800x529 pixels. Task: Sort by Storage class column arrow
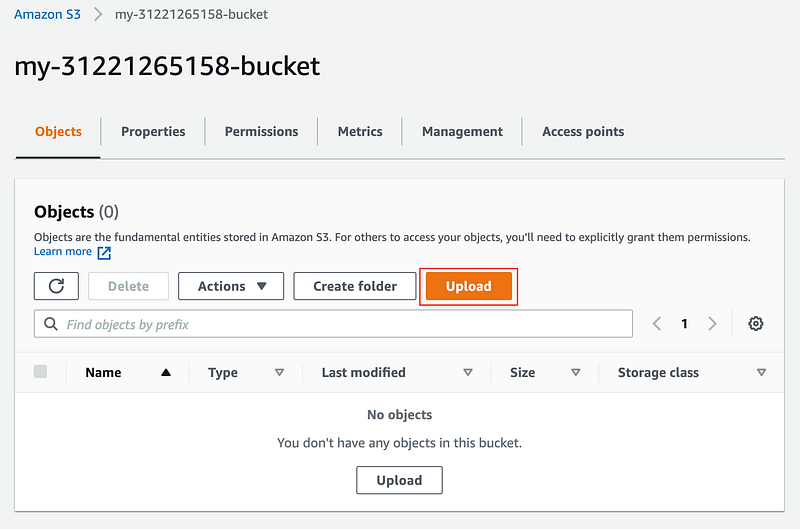[762, 372]
